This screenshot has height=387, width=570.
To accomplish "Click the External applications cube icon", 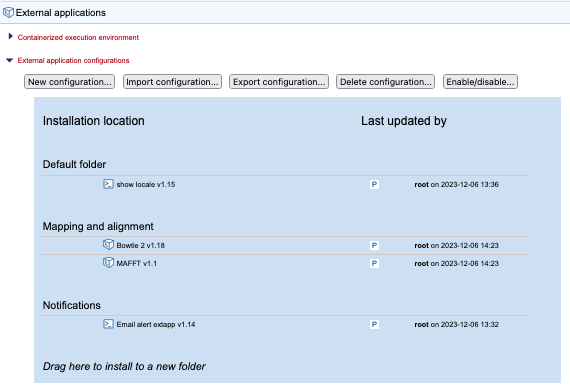I will tap(8, 13).
